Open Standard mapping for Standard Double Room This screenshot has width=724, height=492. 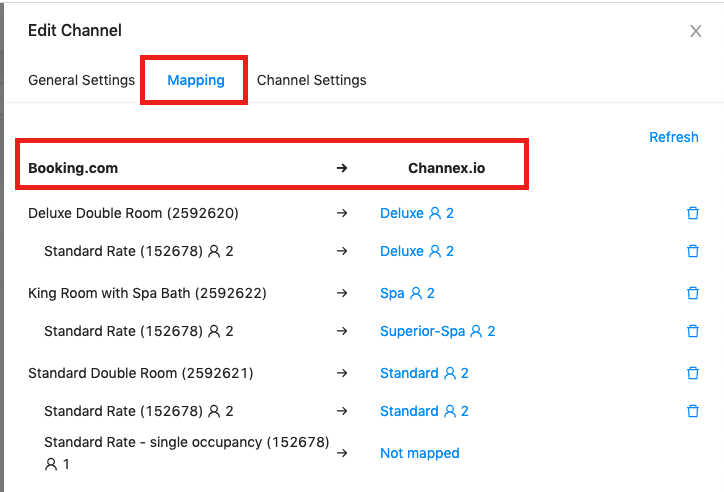click(x=424, y=373)
